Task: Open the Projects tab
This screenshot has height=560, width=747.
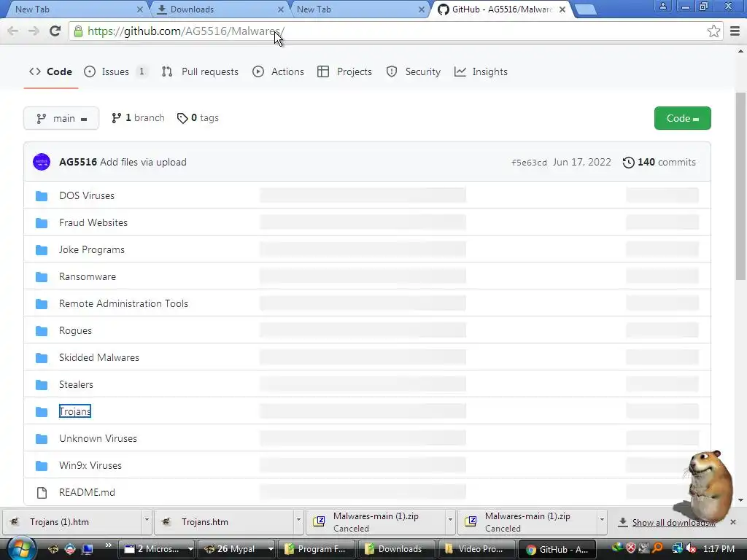Action: tap(344, 71)
